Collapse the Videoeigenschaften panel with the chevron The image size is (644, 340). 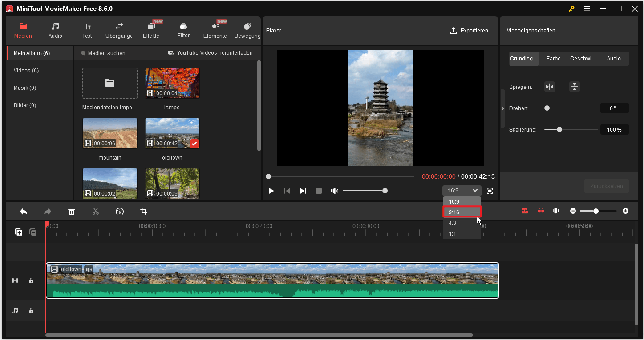[x=502, y=108]
